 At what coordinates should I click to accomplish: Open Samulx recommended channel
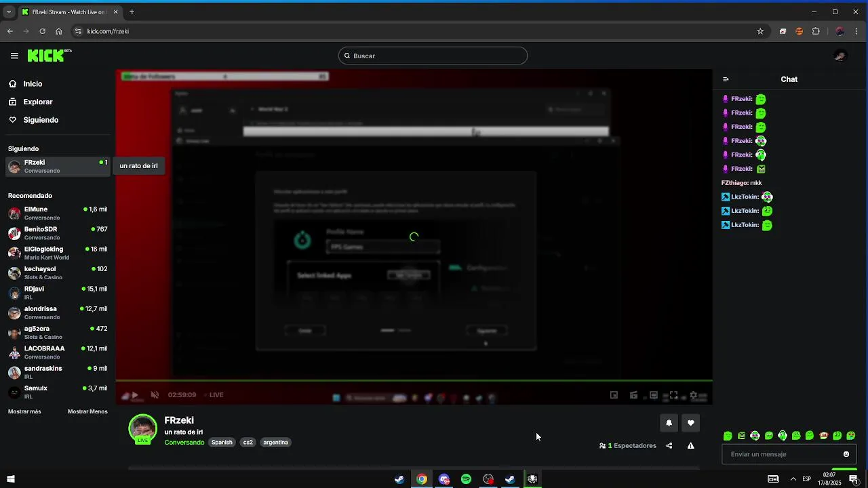58,392
